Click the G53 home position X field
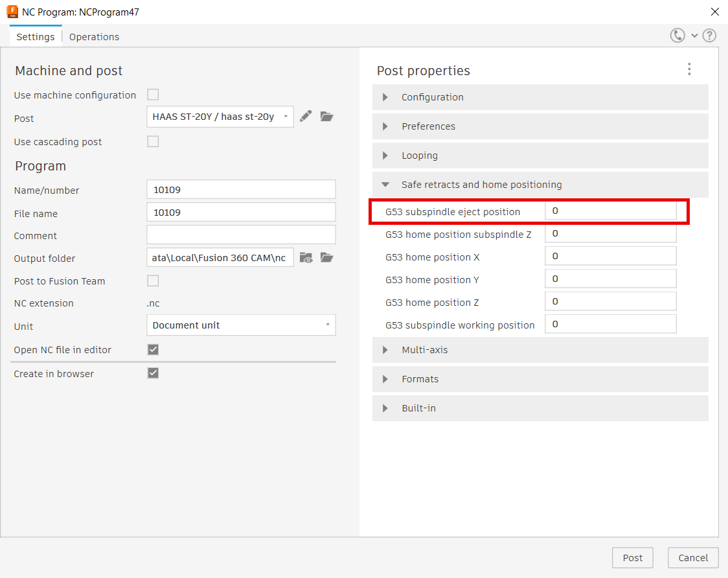Viewport: 728px width, 578px height. [x=610, y=257]
